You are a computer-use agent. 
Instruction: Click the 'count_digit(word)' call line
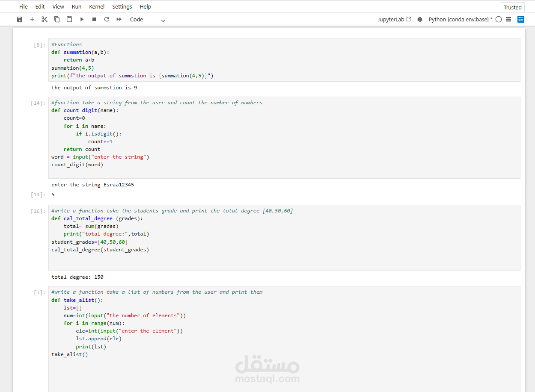77,165
